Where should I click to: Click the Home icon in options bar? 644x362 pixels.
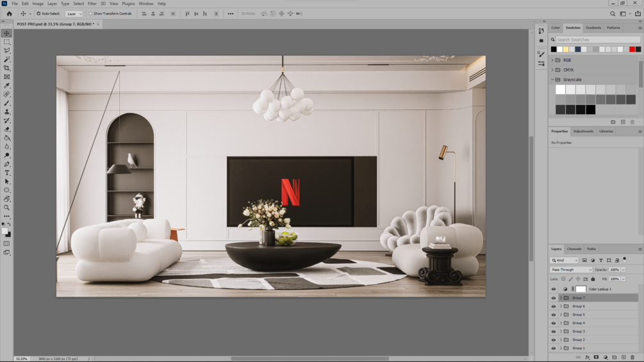9,13
